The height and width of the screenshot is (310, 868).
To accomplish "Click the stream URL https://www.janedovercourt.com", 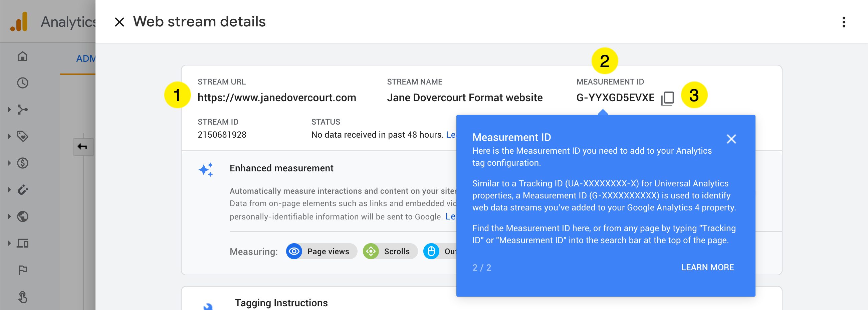I will (277, 98).
